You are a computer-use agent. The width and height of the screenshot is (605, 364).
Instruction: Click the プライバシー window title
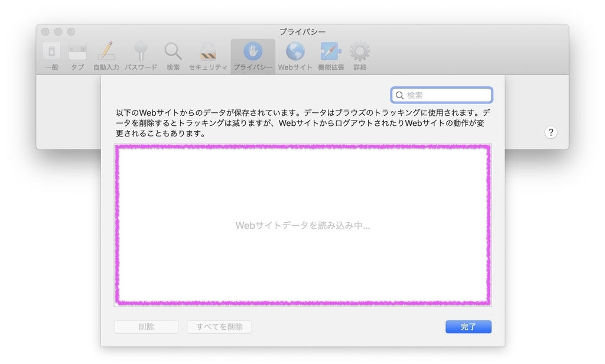(x=302, y=31)
